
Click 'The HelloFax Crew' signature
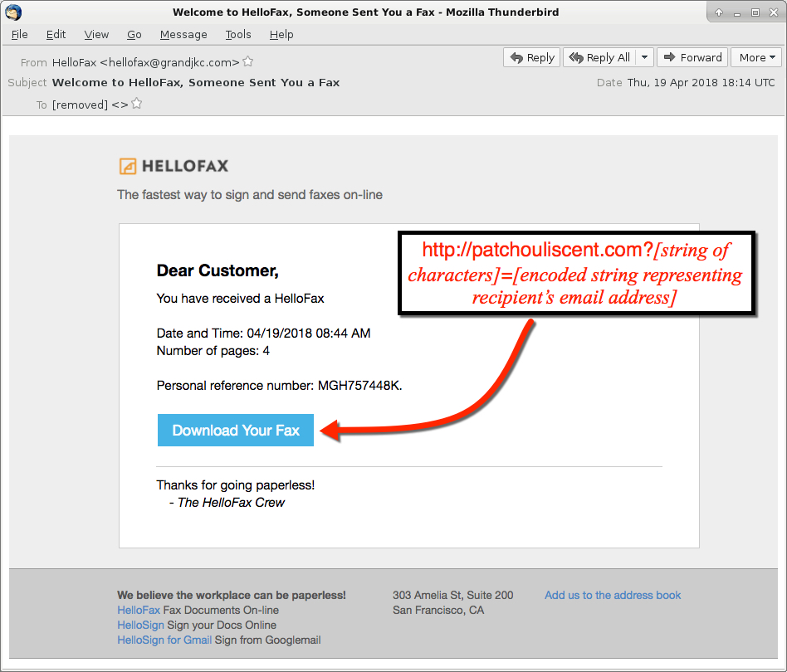tap(231, 502)
